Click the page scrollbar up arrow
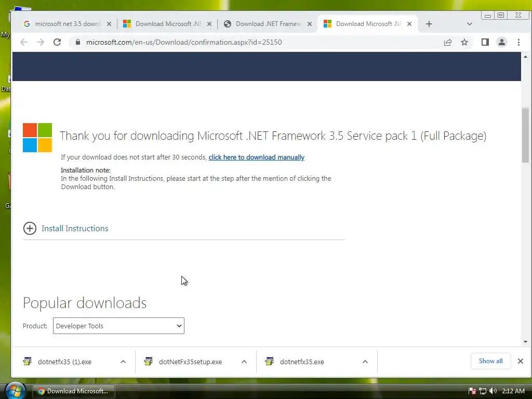This screenshot has width=532, height=399. (526, 57)
